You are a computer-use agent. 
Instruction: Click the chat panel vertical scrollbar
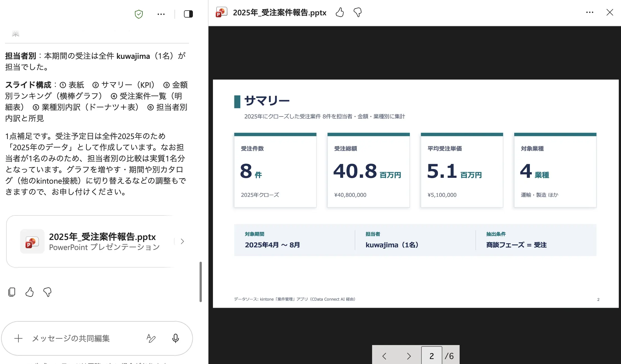pos(200,282)
